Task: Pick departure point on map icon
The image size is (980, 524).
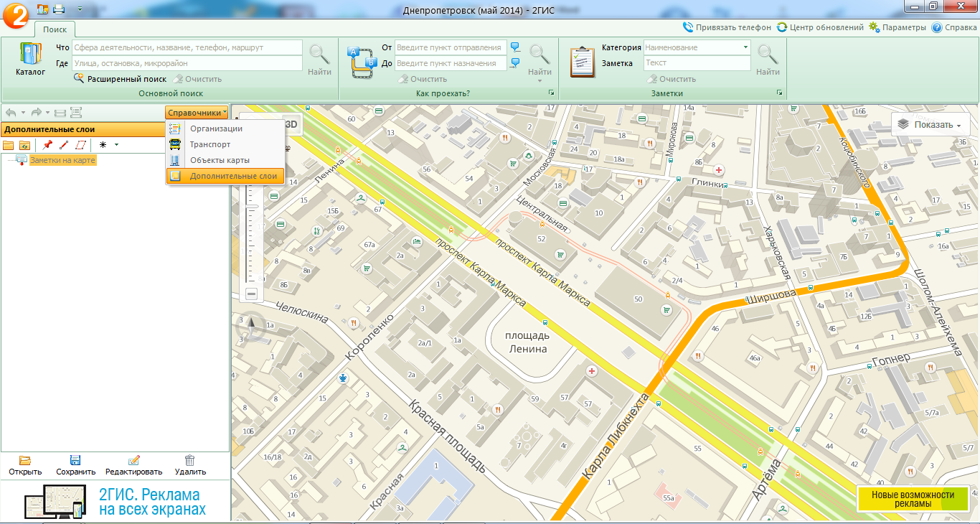Action: tap(515, 47)
